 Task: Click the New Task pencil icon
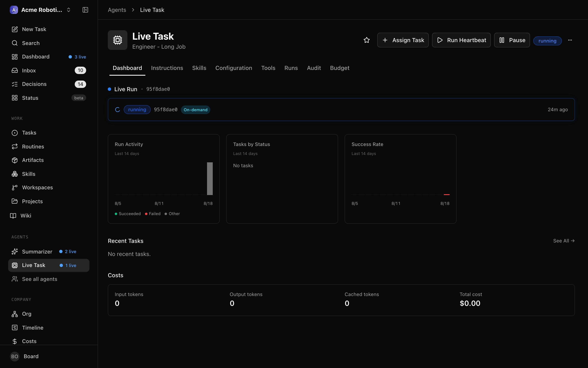[14, 29]
